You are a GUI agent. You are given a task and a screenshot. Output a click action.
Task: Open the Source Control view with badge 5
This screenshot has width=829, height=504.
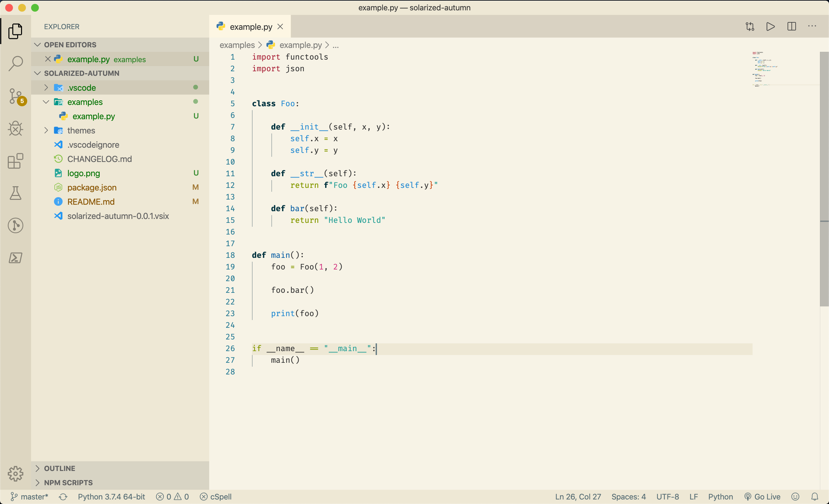pyautogui.click(x=16, y=96)
